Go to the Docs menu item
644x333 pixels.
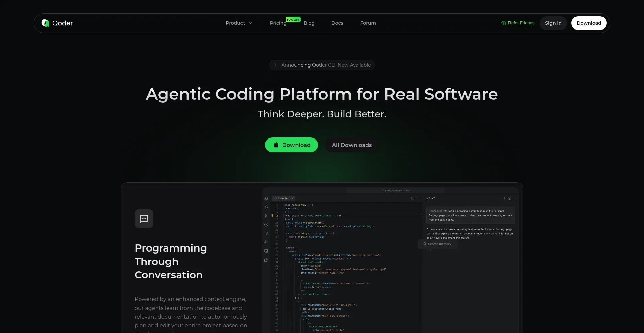(337, 23)
